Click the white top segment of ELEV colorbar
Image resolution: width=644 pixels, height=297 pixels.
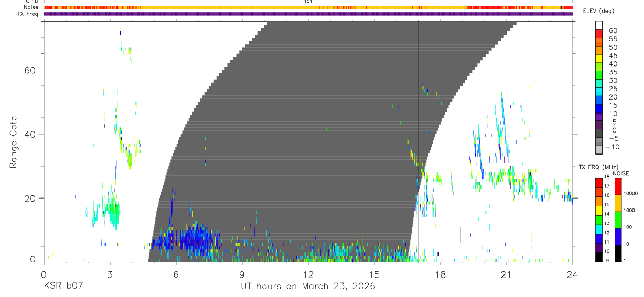point(599,26)
